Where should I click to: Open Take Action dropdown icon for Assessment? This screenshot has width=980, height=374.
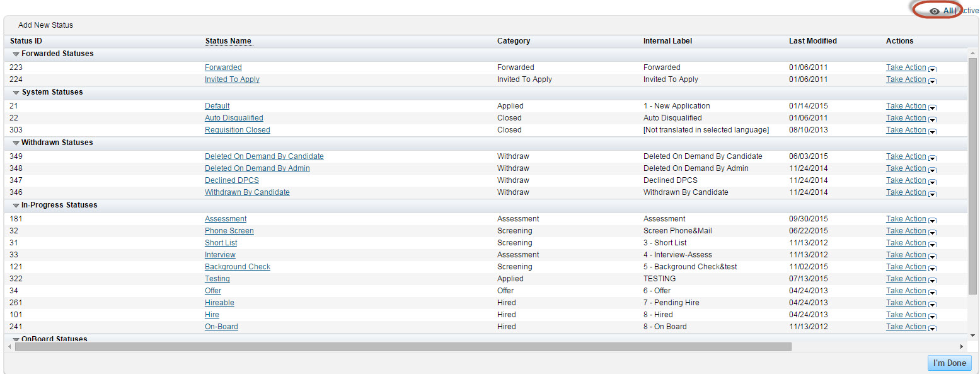932,220
